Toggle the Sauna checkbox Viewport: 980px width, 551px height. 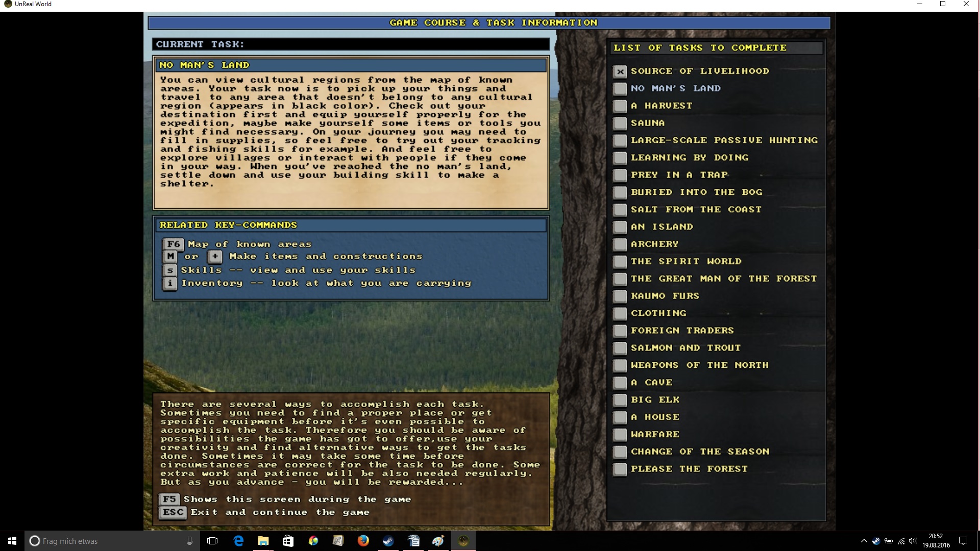[x=620, y=123]
